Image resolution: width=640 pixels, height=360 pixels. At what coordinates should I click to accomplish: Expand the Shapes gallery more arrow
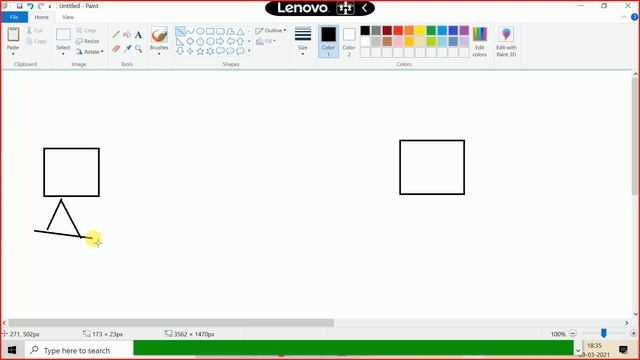click(249, 51)
